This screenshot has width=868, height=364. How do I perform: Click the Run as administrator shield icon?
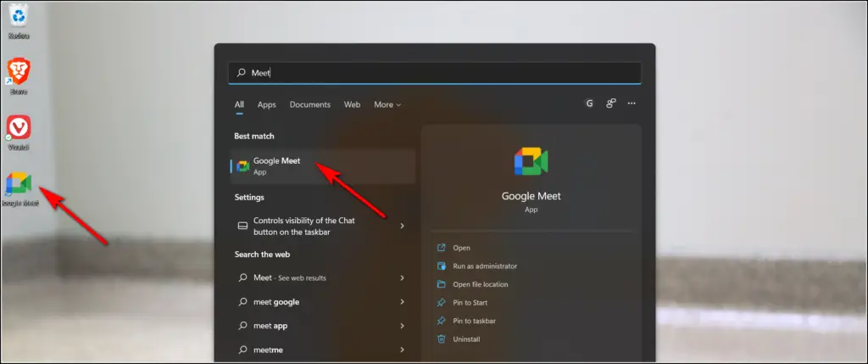pos(441,266)
